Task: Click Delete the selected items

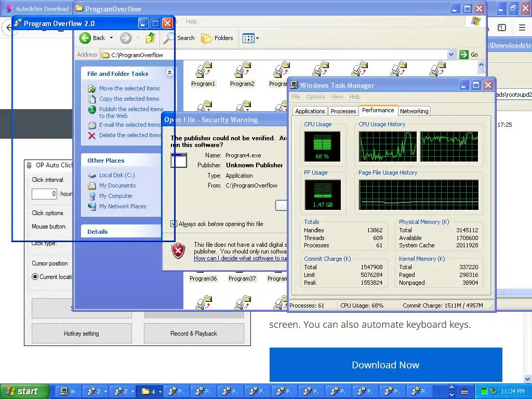Action: coord(130,135)
